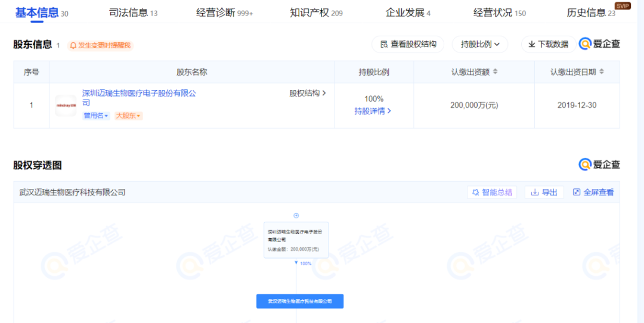Sort by 认缴出资额 column arrows
644x323 pixels.
496,72
